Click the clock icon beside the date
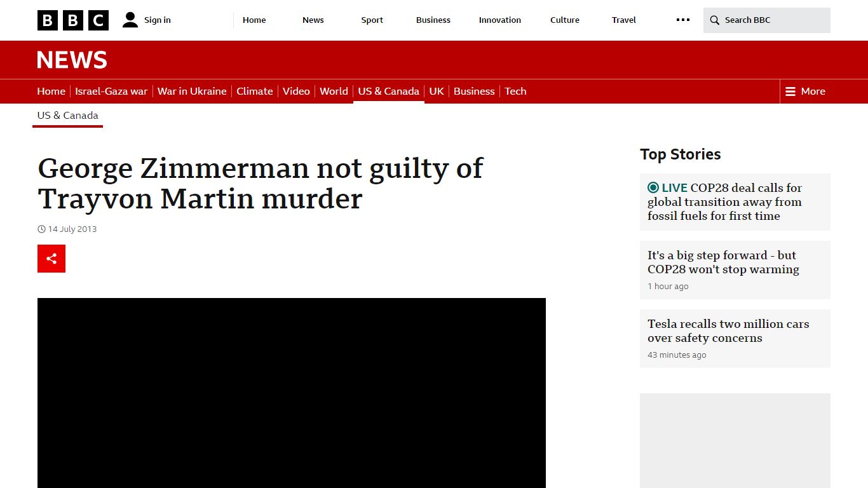The image size is (868, 488). tap(42, 229)
